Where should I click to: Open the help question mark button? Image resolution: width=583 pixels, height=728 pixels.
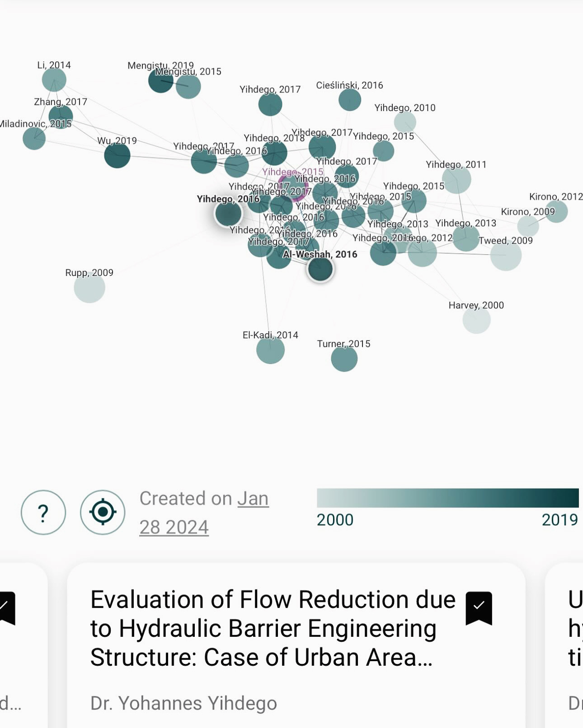pos(43,513)
